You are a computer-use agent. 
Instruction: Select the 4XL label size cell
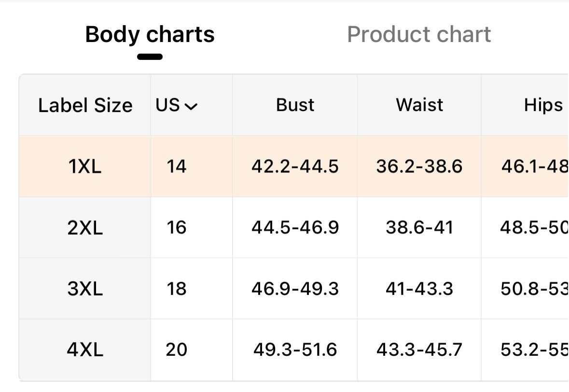(x=85, y=350)
